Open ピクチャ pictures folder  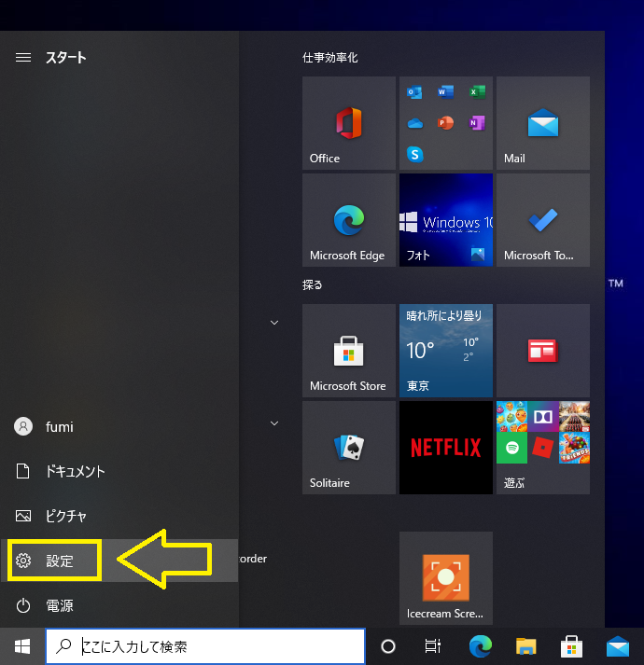pos(119,516)
